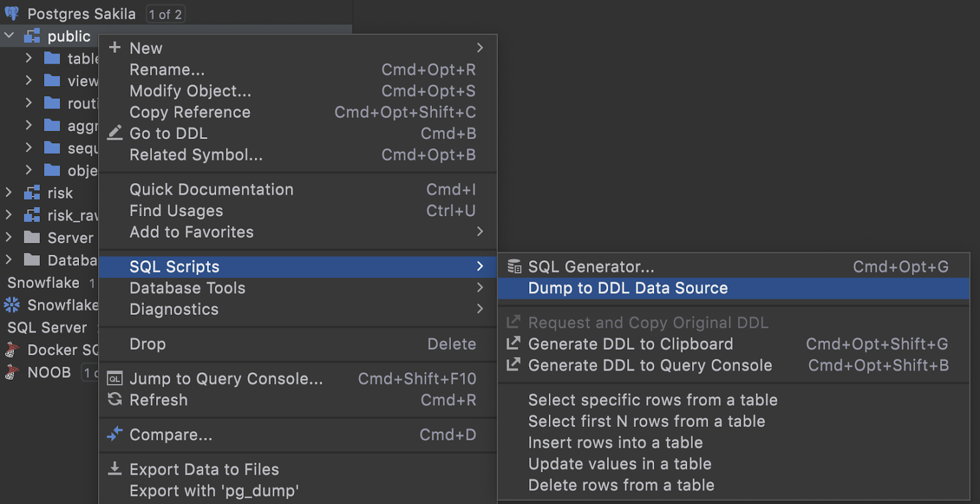The image size is (980, 504).
Task: Select Insert rows into a table
Action: (615, 442)
